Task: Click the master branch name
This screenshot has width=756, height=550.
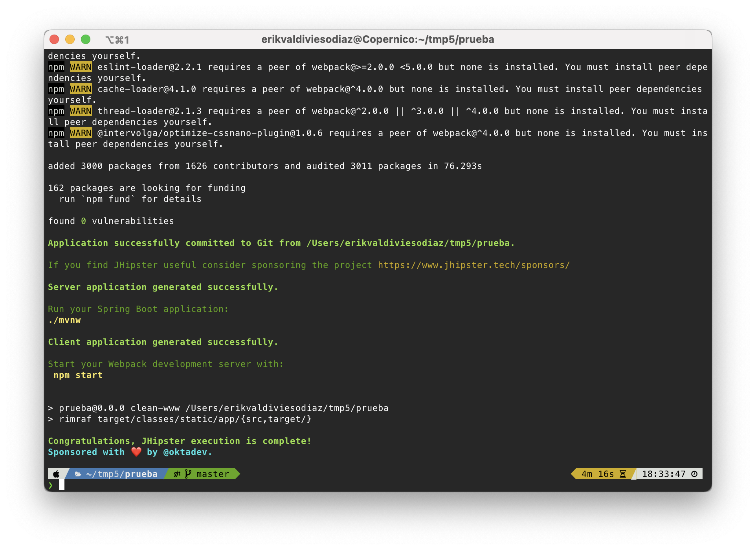Action: click(213, 474)
